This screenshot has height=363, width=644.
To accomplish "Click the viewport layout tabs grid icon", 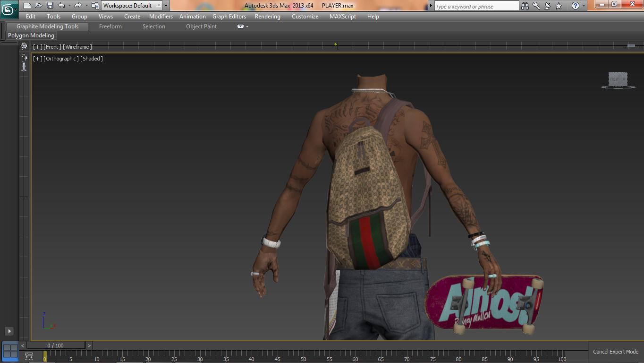I will click(10, 350).
